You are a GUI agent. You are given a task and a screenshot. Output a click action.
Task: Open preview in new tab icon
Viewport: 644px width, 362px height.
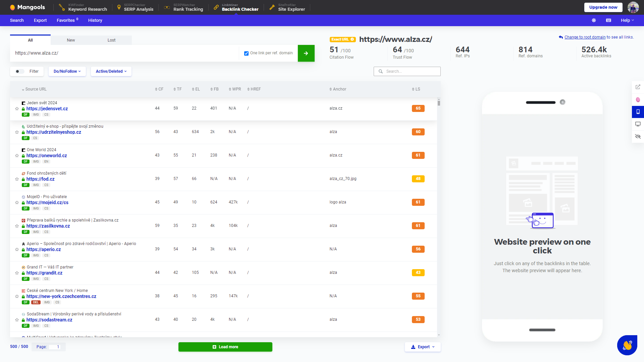(x=638, y=87)
